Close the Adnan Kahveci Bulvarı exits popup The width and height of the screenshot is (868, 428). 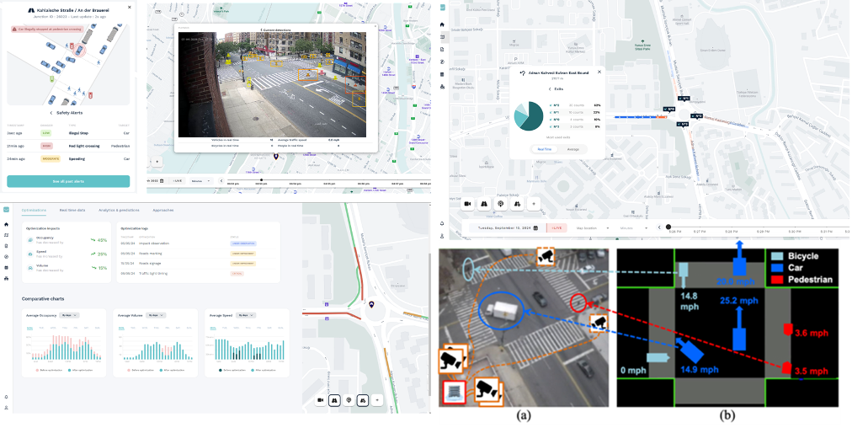[x=599, y=73]
